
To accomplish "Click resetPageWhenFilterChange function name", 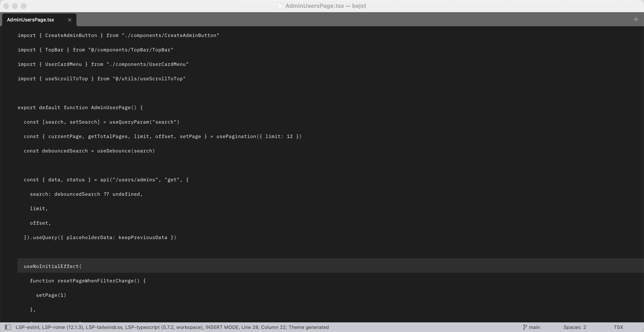I will pyautogui.click(x=95, y=281).
